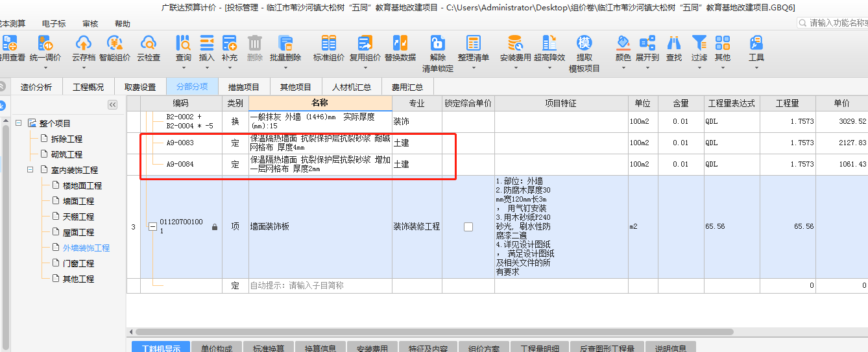
Task: Click 提取模板项目 extract template icon
Action: (585, 43)
